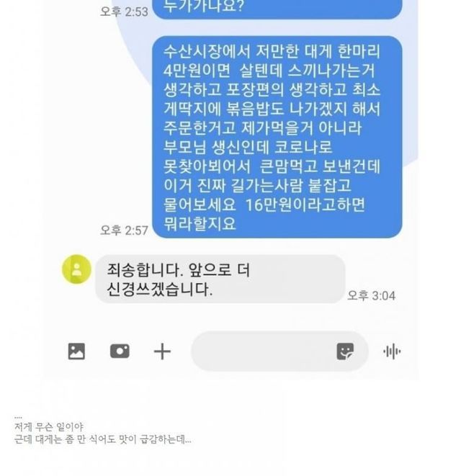Viewport: 461px width, 476px height.
Task: Tap the timestamp 오후 3:04
Action: click(x=371, y=296)
